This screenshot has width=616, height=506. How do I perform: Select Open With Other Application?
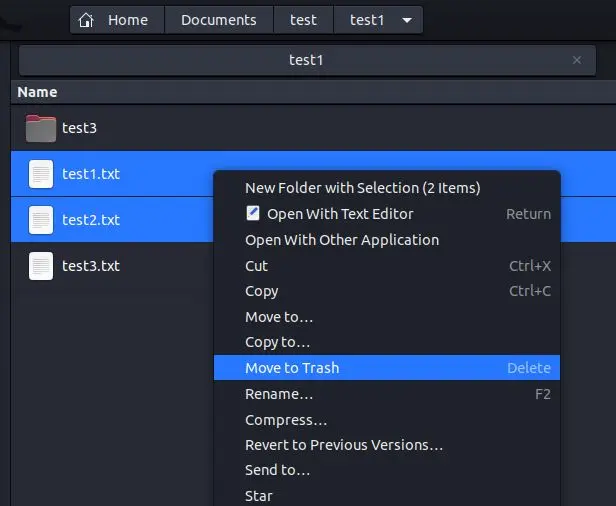[x=341, y=240]
